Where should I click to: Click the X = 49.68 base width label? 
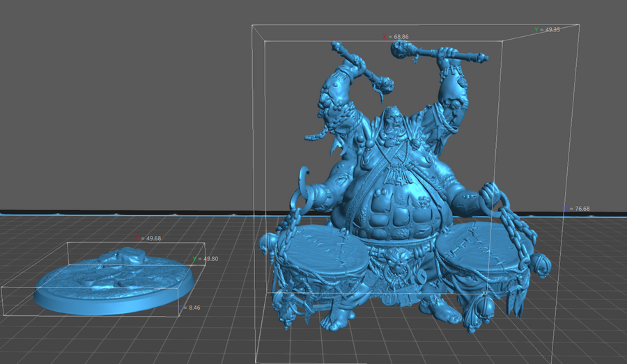[149, 238]
